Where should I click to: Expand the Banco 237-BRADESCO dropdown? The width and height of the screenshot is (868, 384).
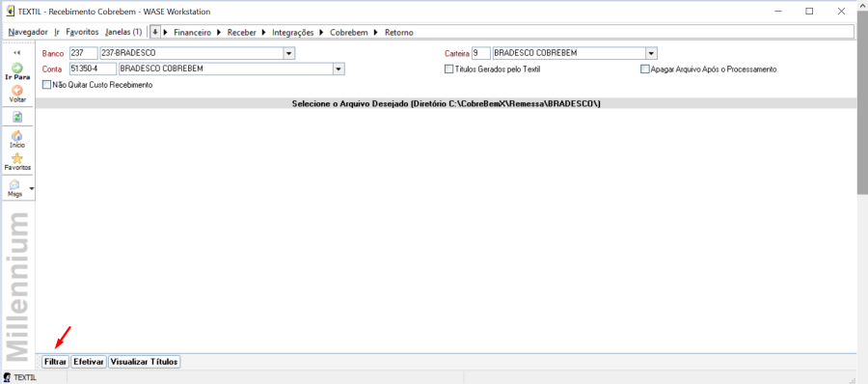(x=289, y=53)
